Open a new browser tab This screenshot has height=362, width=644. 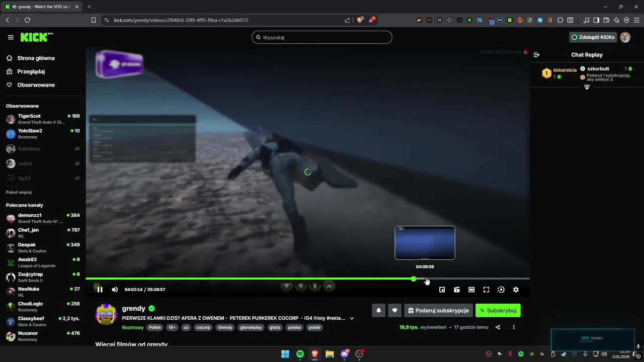click(89, 7)
